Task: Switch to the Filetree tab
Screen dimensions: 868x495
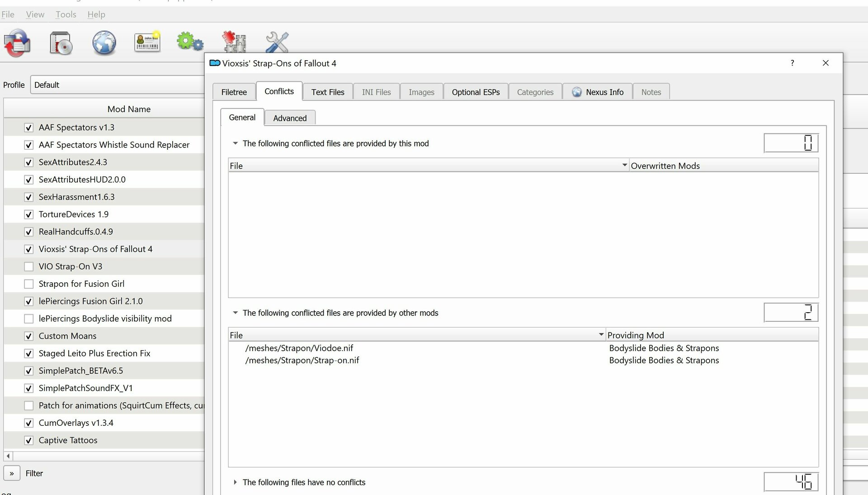Action: pos(234,92)
